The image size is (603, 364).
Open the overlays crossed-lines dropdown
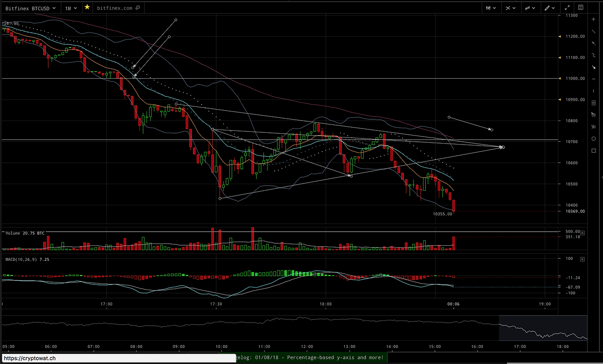511,8
